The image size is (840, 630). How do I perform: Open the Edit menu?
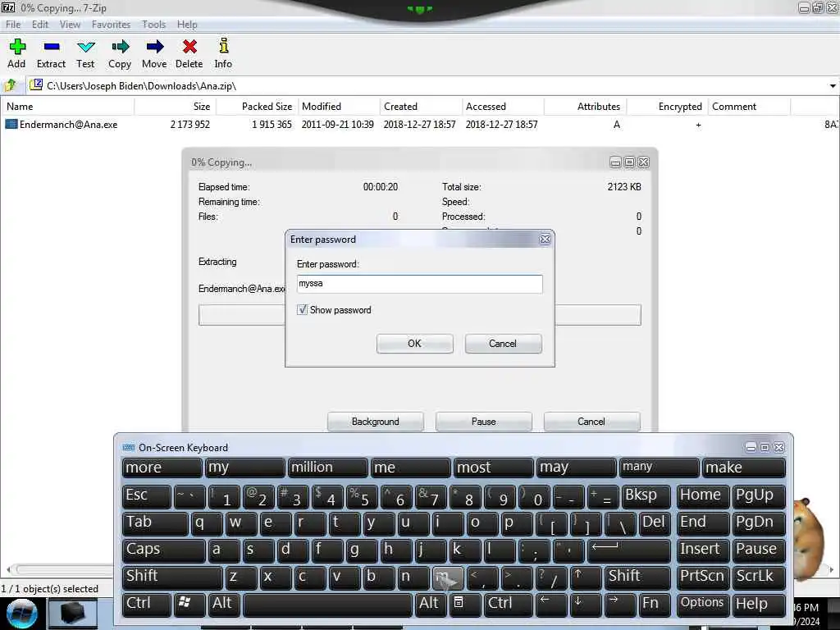pyautogui.click(x=39, y=24)
